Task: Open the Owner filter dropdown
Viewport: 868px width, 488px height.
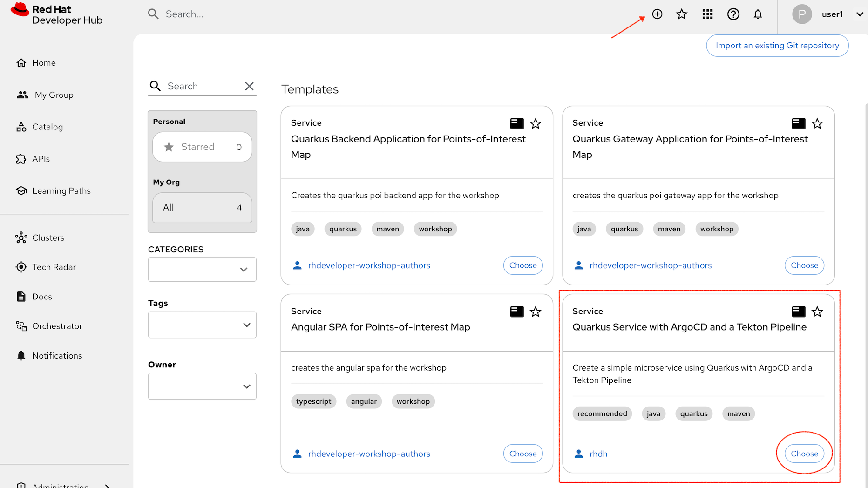Action: [x=202, y=386]
